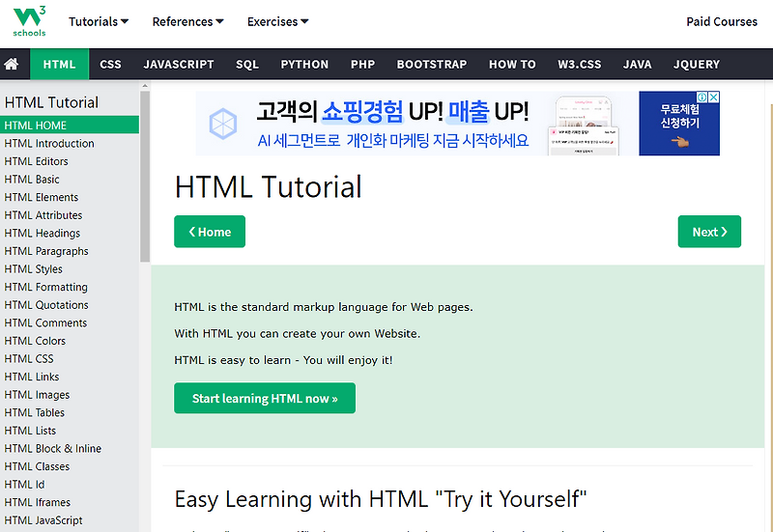Click Start learning HTML now button
This screenshot has height=532, width=773.
pyautogui.click(x=265, y=398)
